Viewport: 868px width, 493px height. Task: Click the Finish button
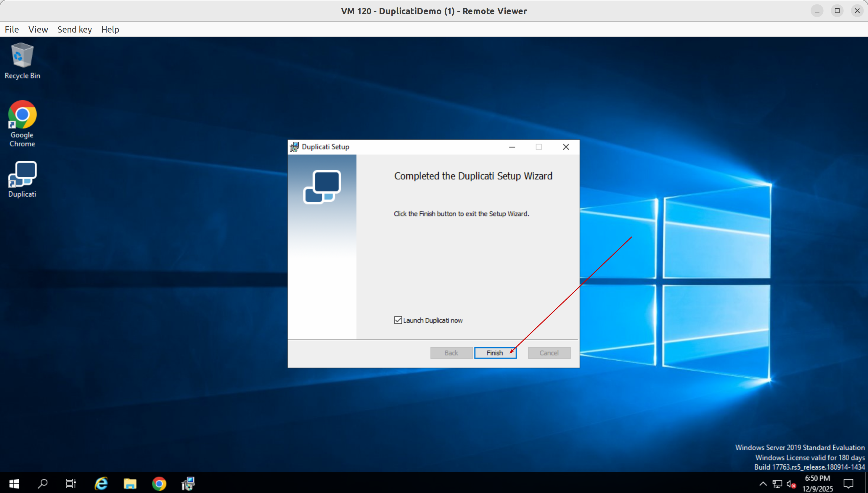pos(495,353)
